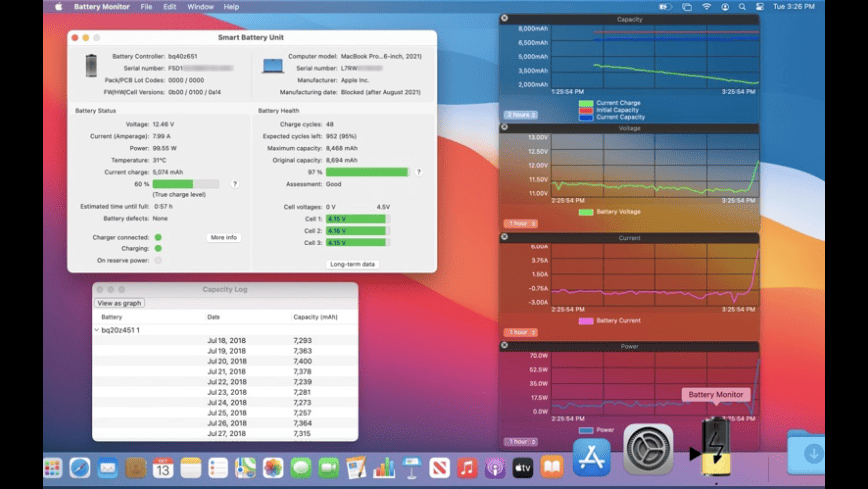Image resolution: width=868 pixels, height=489 pixels.
Task: Open Numbers from the Dock
Action: [x=384, y=468]
